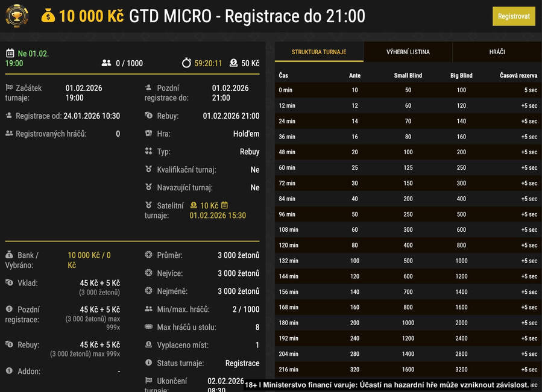The width and height of the screenshot is (542, 392).
Task: Select the STRUKTURA TURNAJE tab
Action: point(318,52)
